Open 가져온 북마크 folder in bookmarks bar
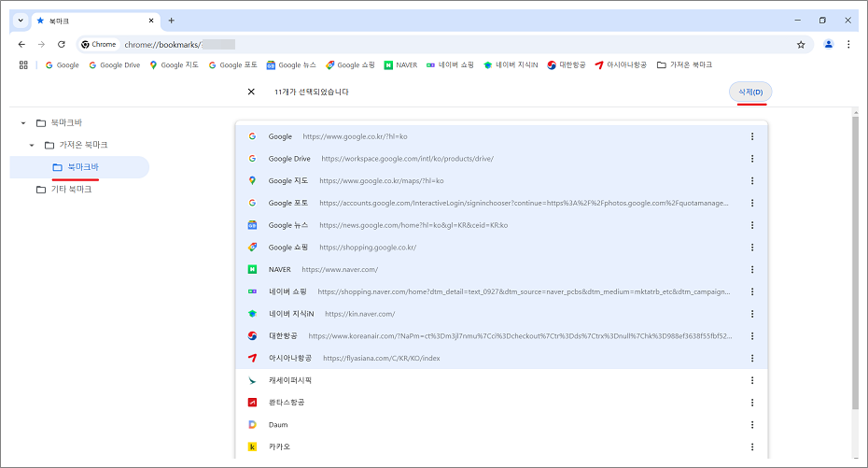 pos(684,64)
